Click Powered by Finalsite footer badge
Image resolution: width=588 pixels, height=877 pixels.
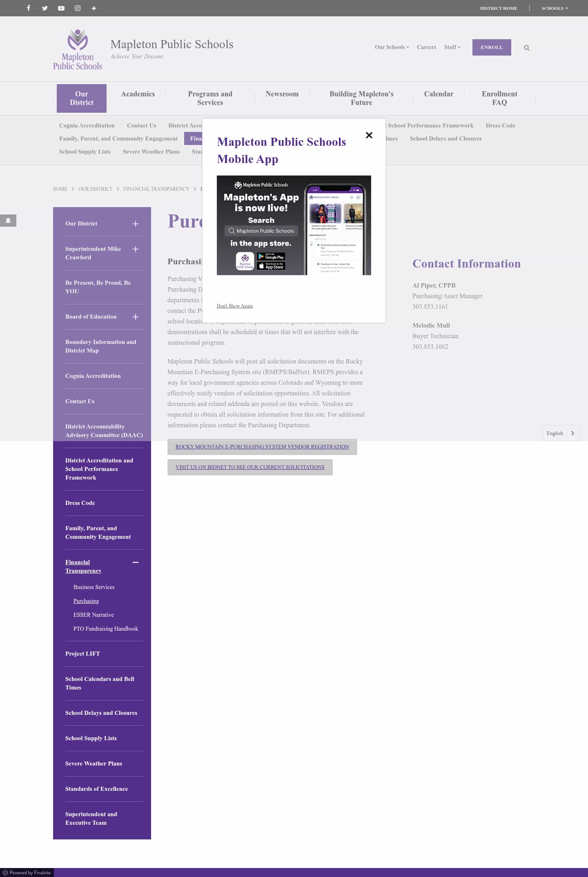[27, 873]
